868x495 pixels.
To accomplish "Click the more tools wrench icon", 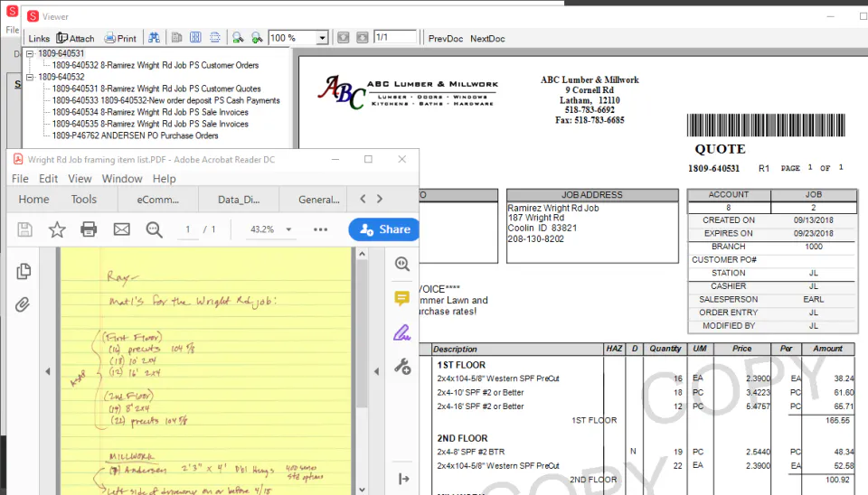I will [x=402, y=367].
